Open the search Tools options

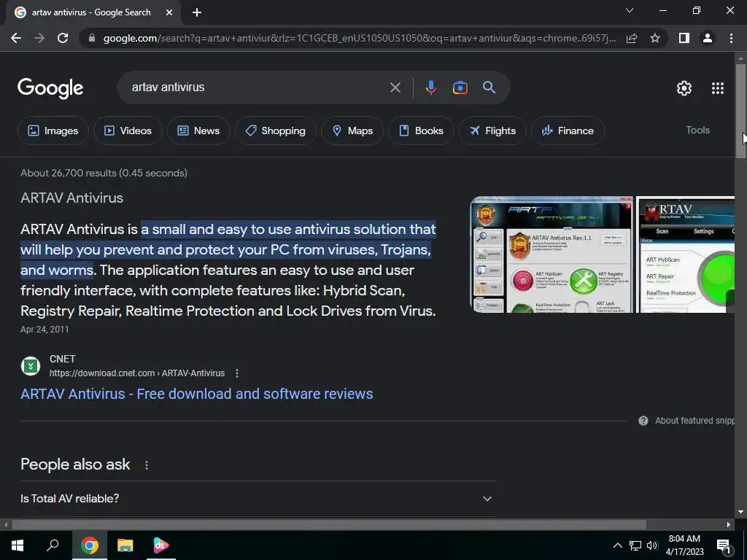[697, 130]
